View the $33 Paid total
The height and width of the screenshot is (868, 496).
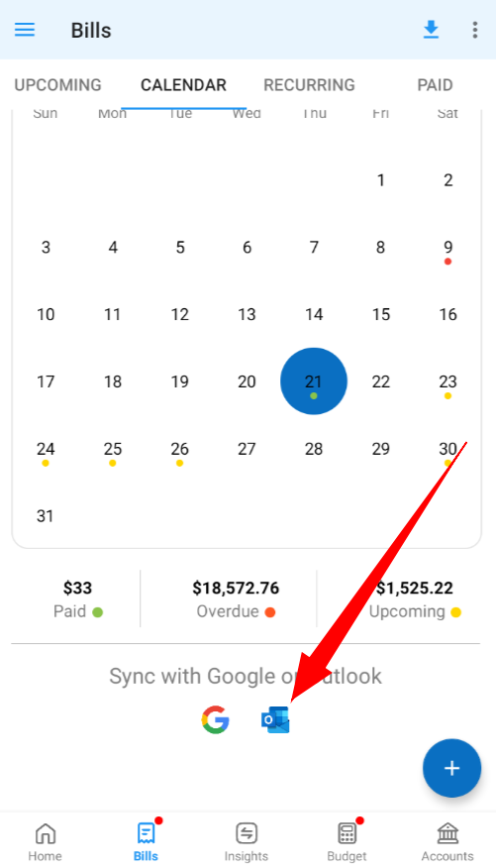(77, 598)
